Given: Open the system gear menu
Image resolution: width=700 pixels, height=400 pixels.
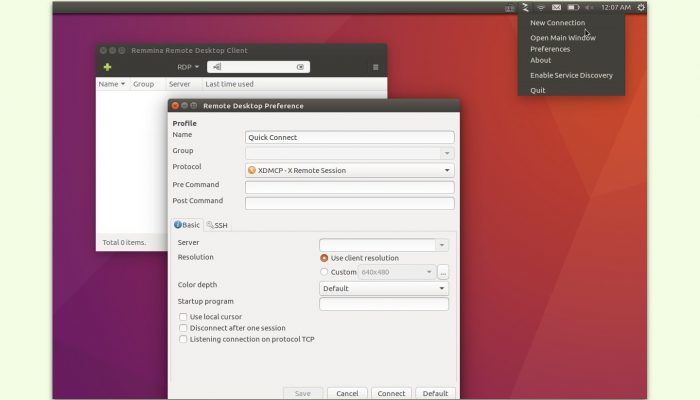Looking at the screenshot, I should coord(641,7).
